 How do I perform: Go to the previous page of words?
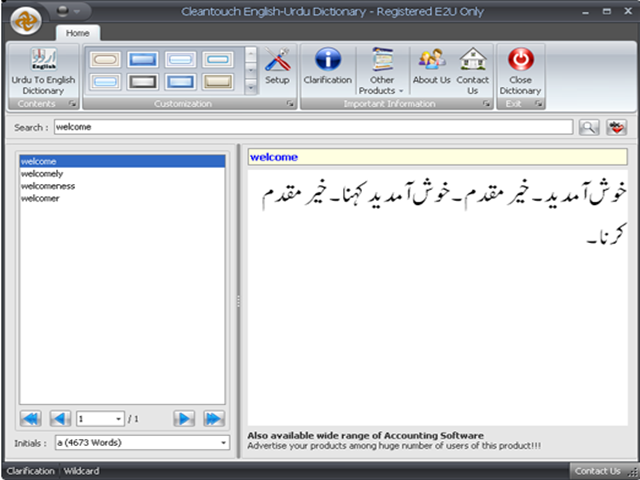coord(60,419)
